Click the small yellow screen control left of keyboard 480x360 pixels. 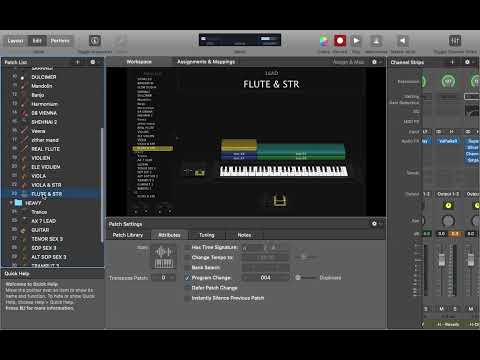pyautogui.click(x=200, y=172)
